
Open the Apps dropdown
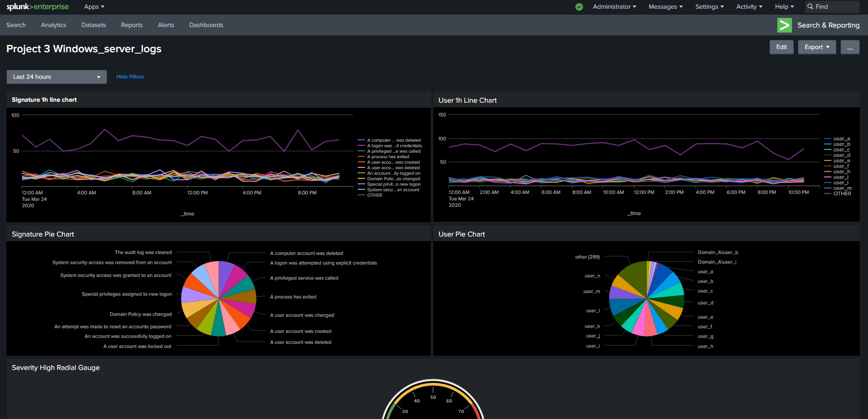coord(93,6)
